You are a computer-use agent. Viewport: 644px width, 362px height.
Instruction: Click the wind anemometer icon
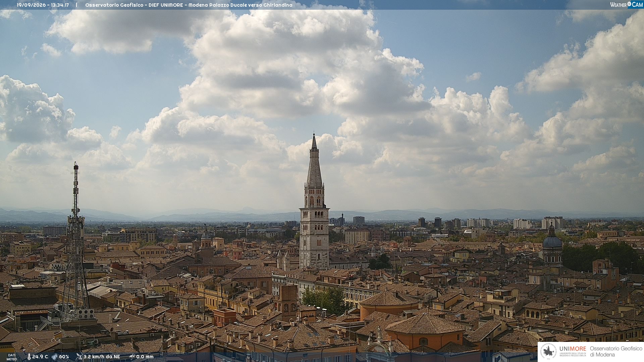coord(79,357)
